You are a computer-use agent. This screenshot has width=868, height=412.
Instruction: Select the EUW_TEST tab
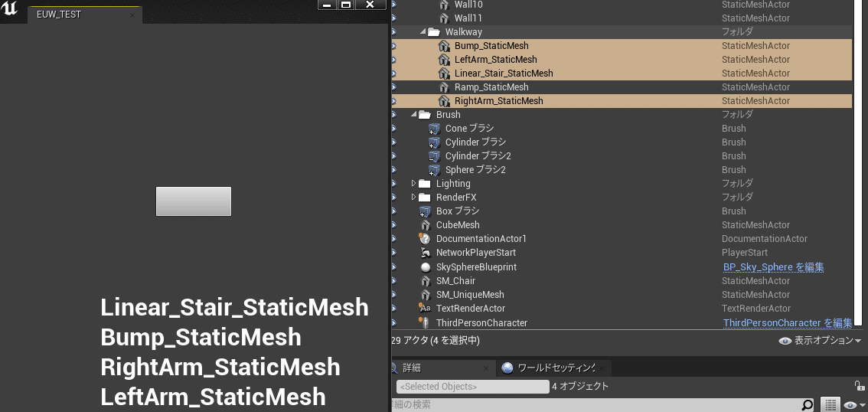pyautogui.click(x=59, y=15)
